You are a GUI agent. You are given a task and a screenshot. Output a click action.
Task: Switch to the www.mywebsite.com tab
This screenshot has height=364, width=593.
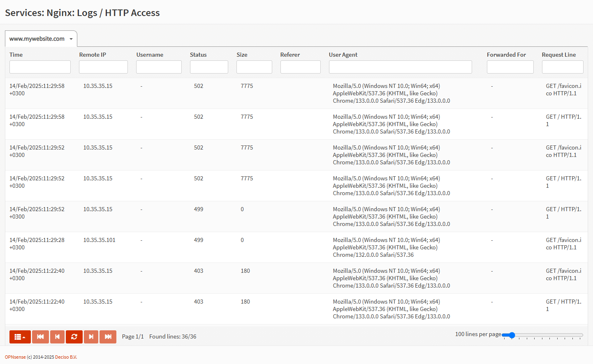pos(37,38)
